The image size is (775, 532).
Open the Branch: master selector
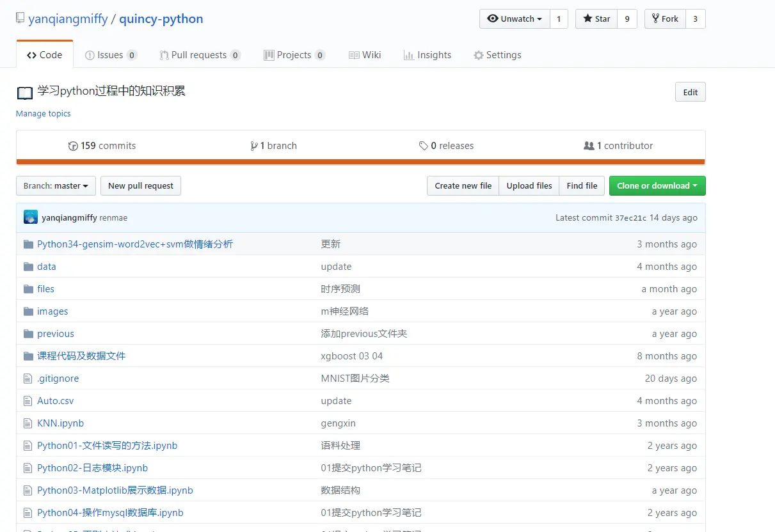(x=56, y=185)
